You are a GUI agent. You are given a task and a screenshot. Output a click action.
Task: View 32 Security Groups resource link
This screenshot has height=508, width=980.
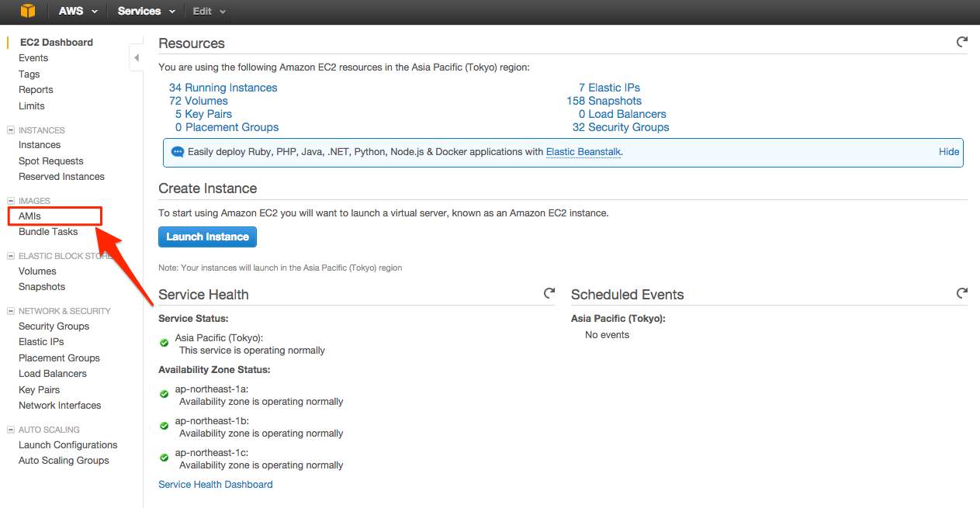pyautogui.click(x=621, y=127)
